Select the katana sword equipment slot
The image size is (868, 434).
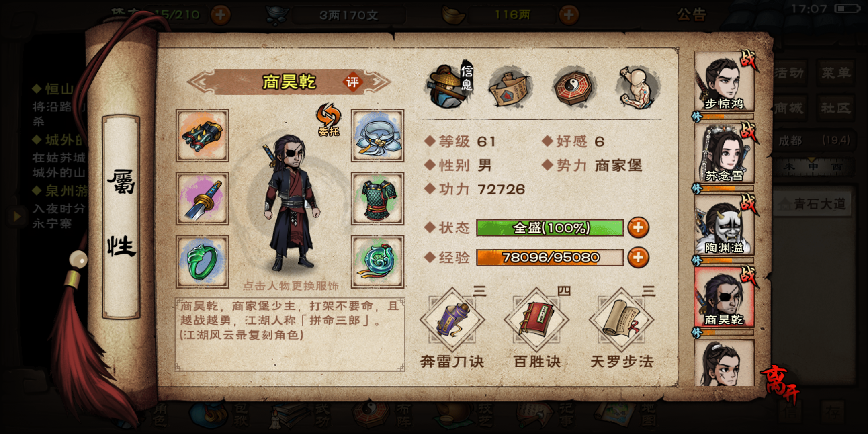(x=202, y=199)
